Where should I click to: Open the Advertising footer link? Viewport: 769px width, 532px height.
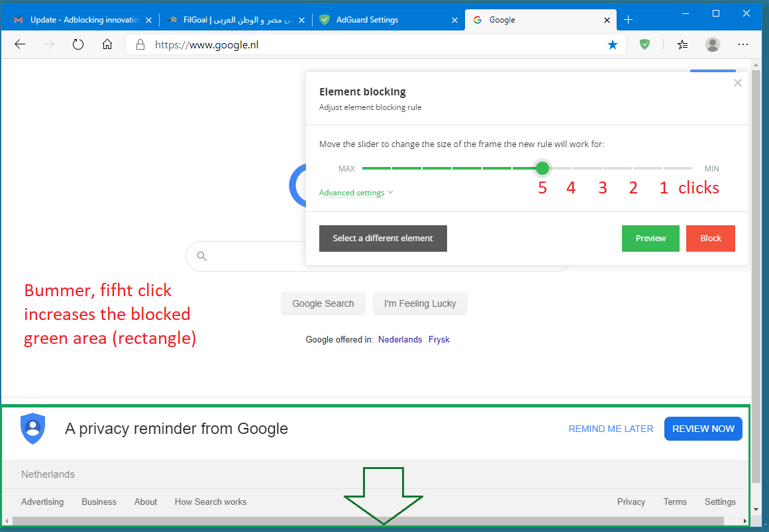tap(42, 502)
